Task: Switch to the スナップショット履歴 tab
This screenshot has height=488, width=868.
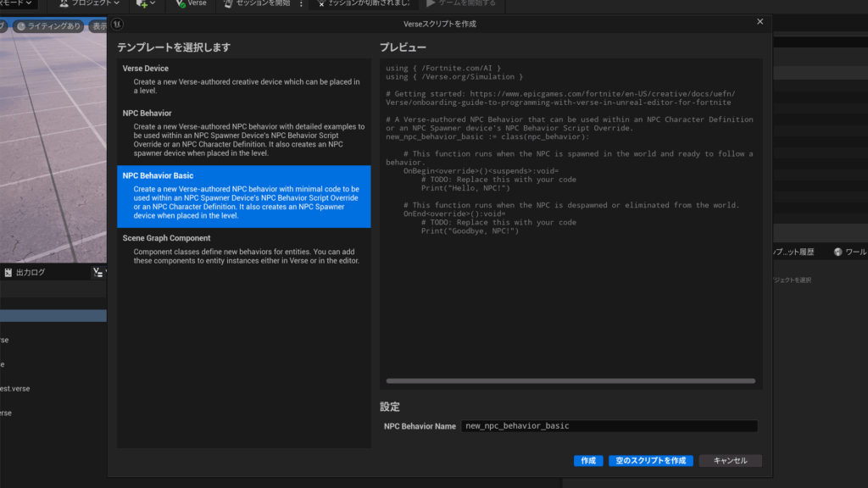Action: coord(793,252)
